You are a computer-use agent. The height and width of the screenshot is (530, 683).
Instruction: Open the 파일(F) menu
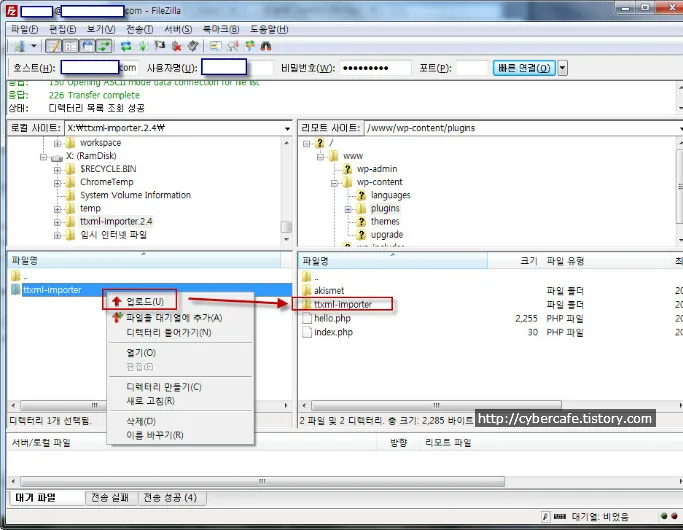[24, 29]
